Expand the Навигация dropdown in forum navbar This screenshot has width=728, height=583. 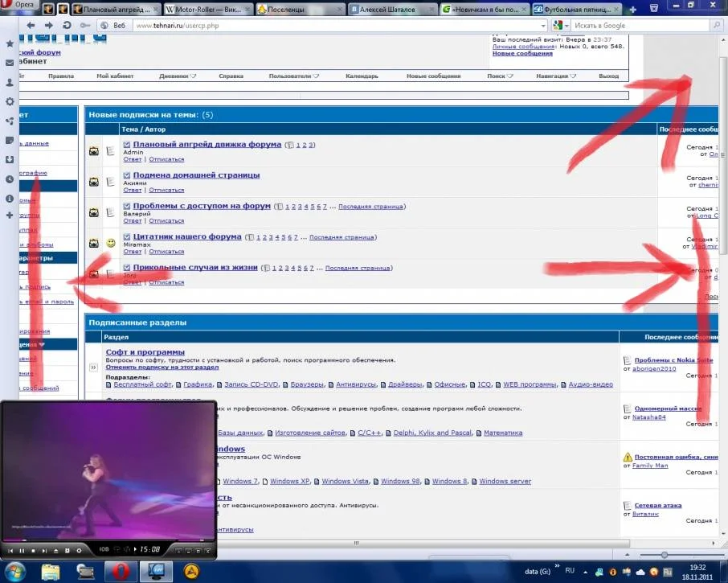pos(558,76)
